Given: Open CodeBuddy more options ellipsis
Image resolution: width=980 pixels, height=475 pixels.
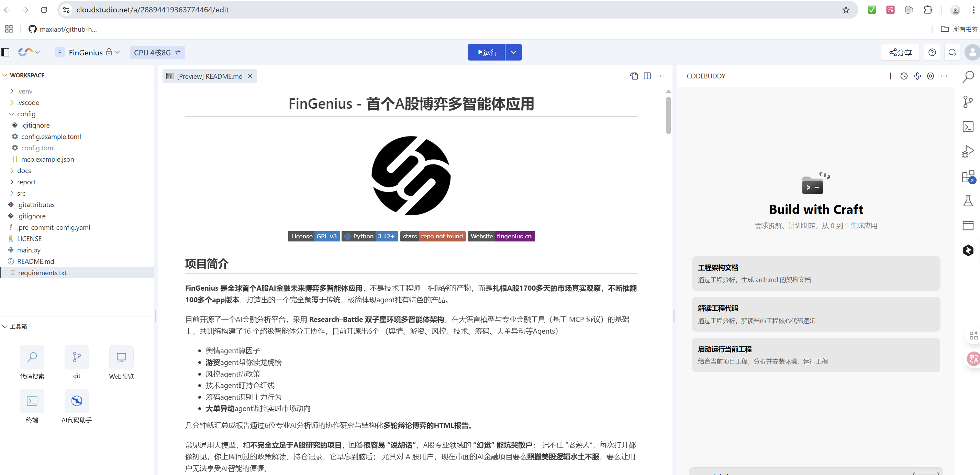Looking at the screenshot, I should (x=944, y=76).
